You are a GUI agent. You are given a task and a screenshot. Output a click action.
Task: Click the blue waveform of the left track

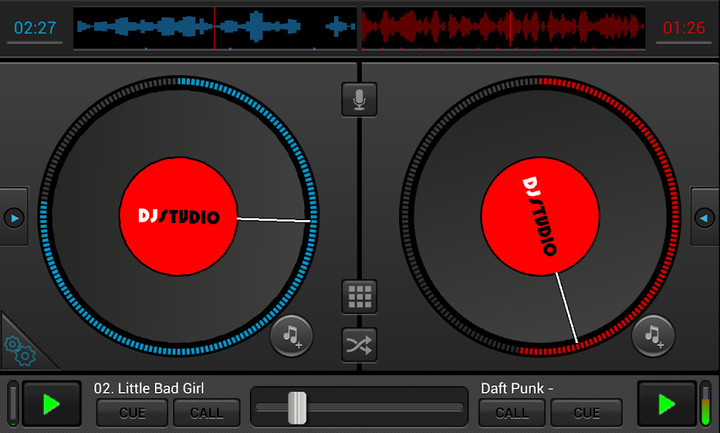pos(215,28)
